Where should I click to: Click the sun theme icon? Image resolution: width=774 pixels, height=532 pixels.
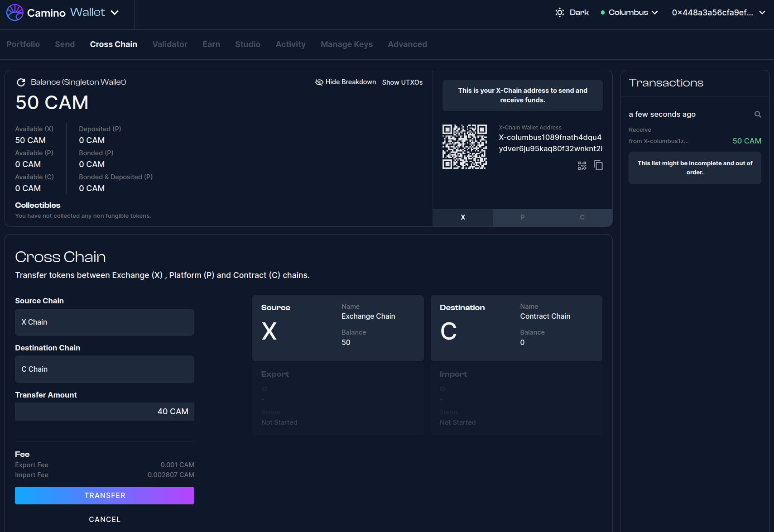coord(560,13)
